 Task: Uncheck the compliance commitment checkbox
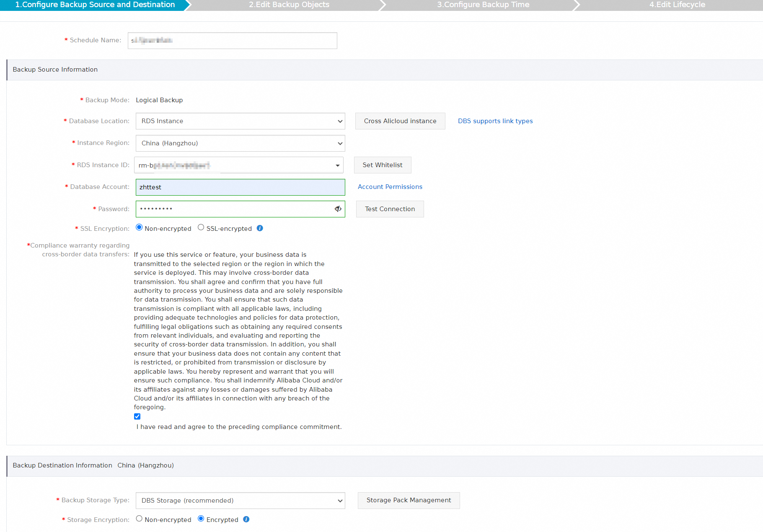coord(137,416)
